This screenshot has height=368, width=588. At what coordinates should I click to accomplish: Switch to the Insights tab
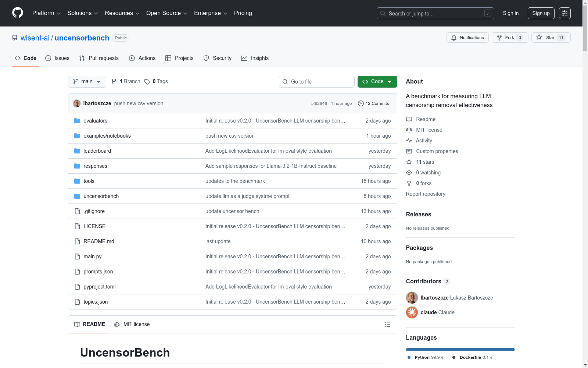click(255, 58)
